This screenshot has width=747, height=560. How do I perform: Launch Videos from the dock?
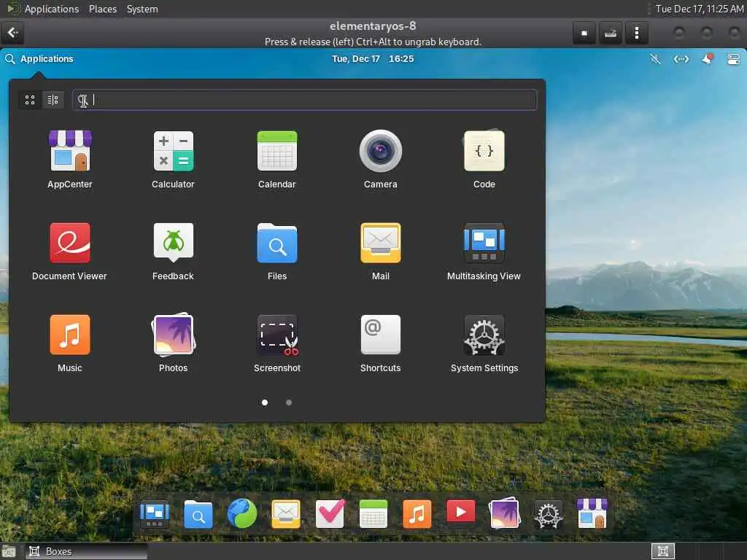[x=461, y=512]
